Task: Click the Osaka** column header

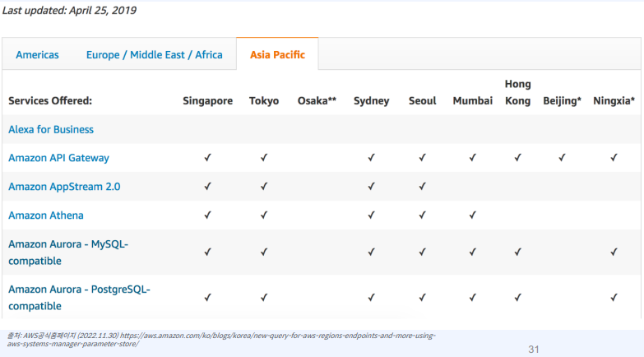Action: click(317, 100)
